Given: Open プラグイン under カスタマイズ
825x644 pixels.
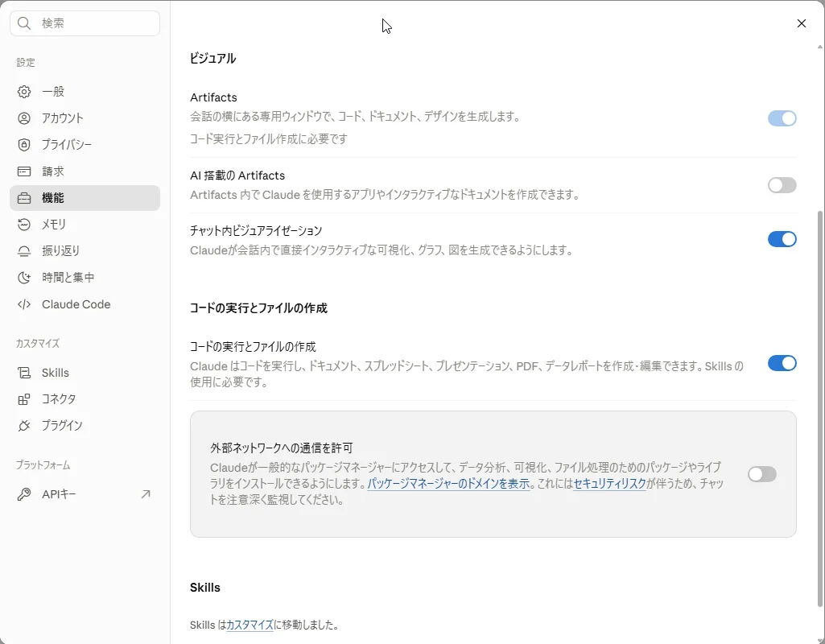Looking at the screenshot, I should click(x=85, y=426).
